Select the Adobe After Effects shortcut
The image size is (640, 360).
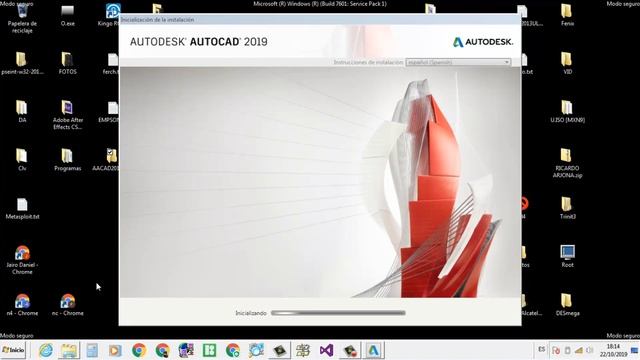coord(68,115)
